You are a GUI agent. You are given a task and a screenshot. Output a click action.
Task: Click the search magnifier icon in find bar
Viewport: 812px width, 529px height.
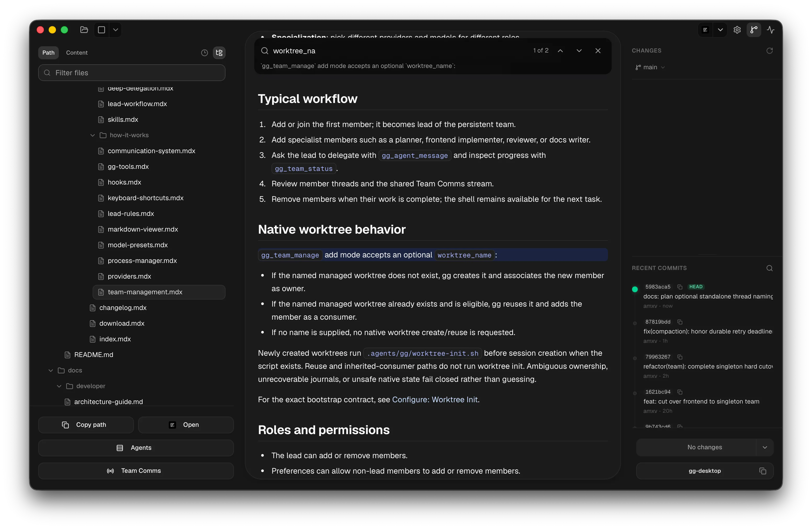tap(264, 51)
